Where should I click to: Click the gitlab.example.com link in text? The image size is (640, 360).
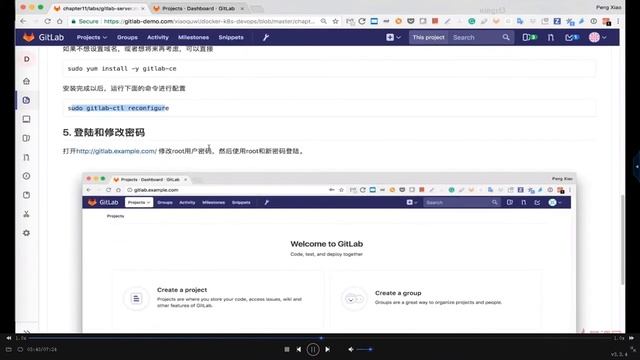(x=116, y=151)
